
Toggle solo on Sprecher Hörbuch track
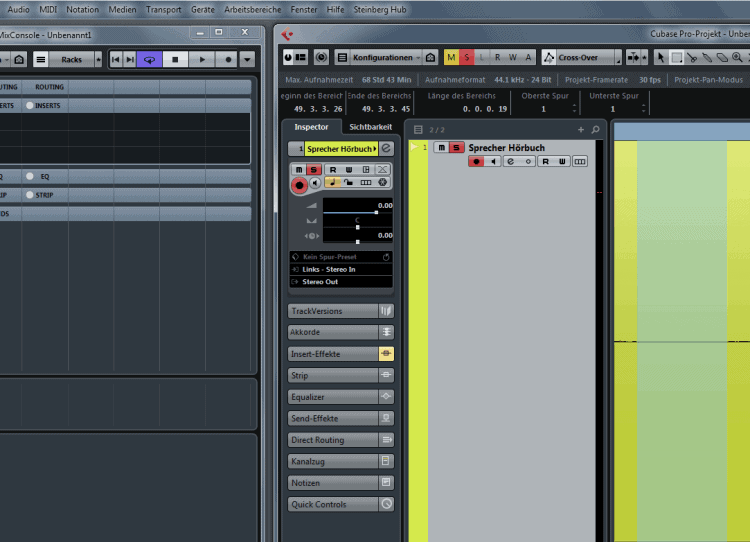click(x=456, y=148)
